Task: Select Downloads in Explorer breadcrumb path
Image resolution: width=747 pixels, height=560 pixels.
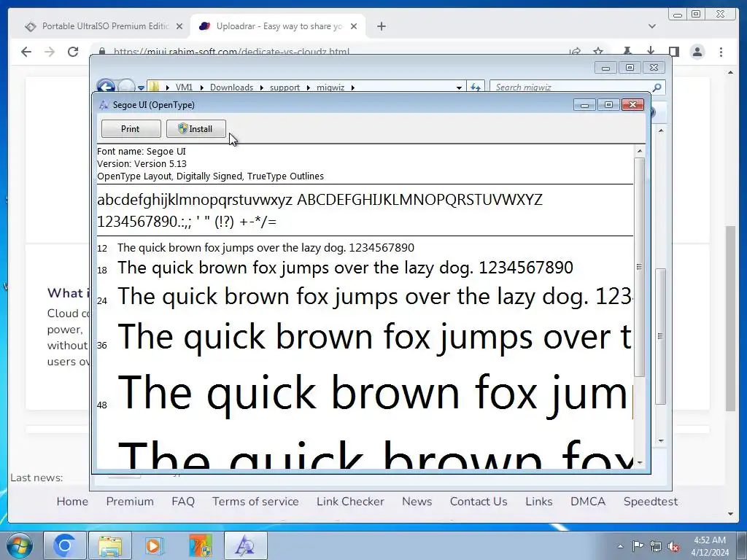Action: (x=231, y=87)
